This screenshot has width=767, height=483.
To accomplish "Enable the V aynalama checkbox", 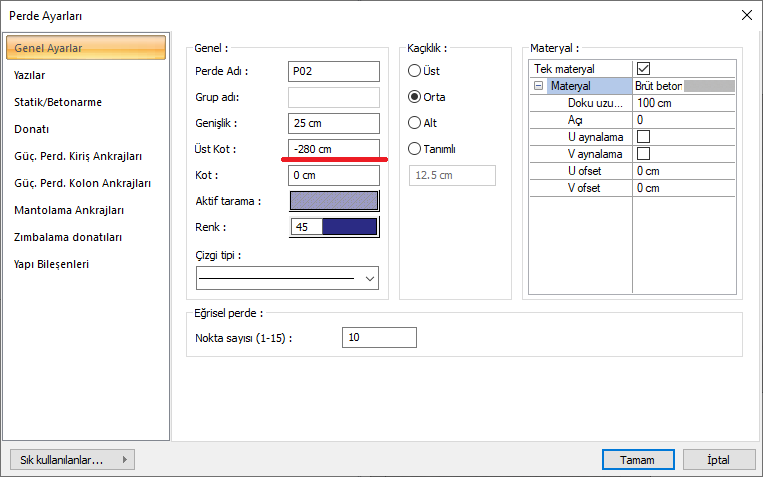I will click(643, 154).
